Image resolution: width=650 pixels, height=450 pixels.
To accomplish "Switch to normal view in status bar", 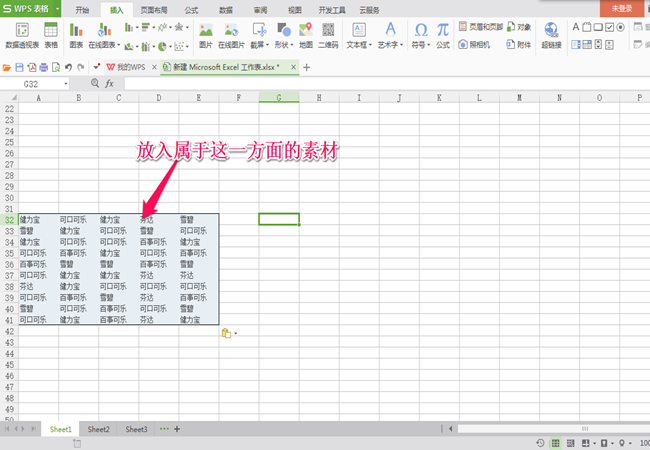I will 555,443.
